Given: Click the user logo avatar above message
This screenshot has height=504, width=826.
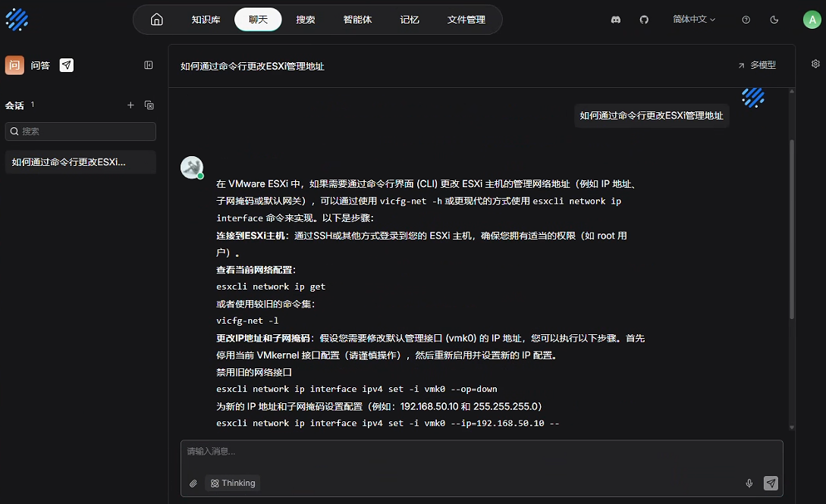Looking at the screenshot, I should pyautogui.click(x=752, y=98).
